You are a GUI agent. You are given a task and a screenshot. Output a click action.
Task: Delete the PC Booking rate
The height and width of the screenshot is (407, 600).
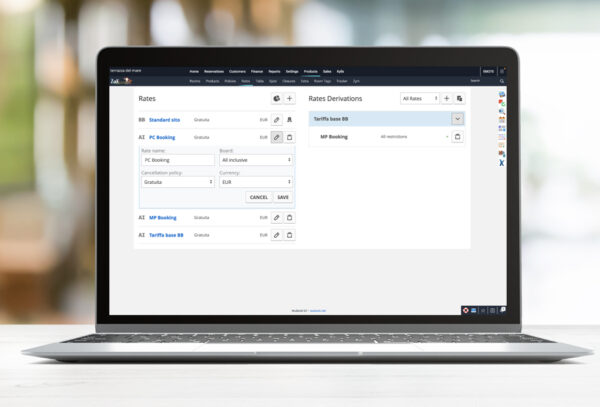(x=290, y=136)
